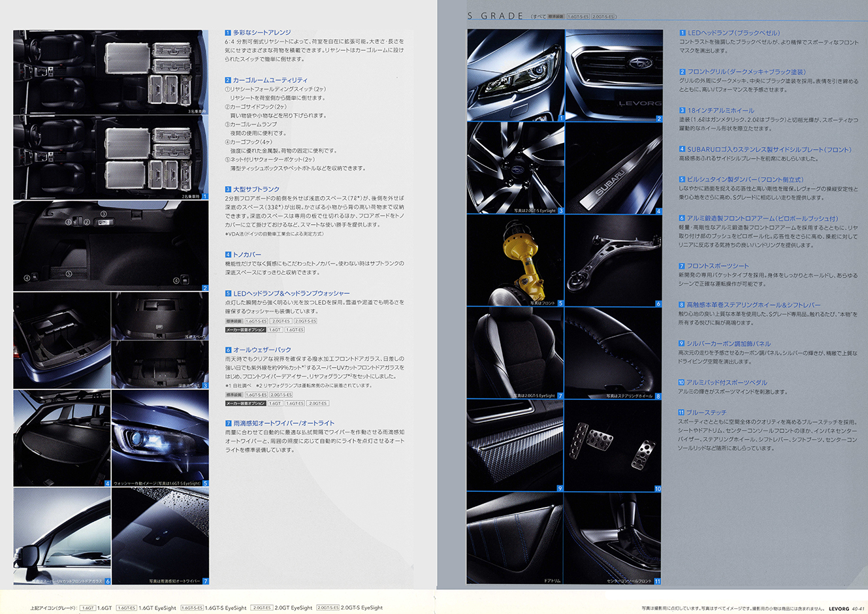Click the LEVORG 40-41 page number
The width and height of the screenshot is (868, 614).
[x=846, y=608]
